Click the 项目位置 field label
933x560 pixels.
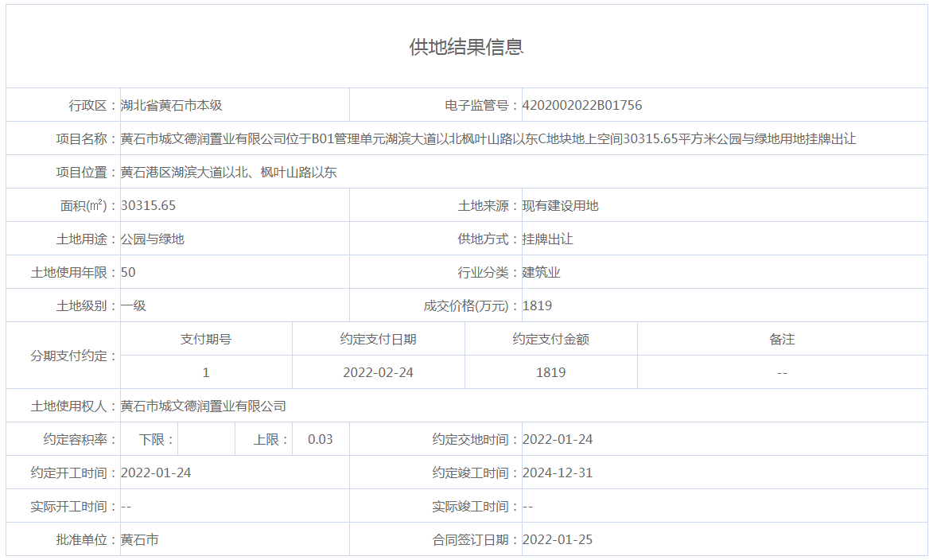click(87, 172)
